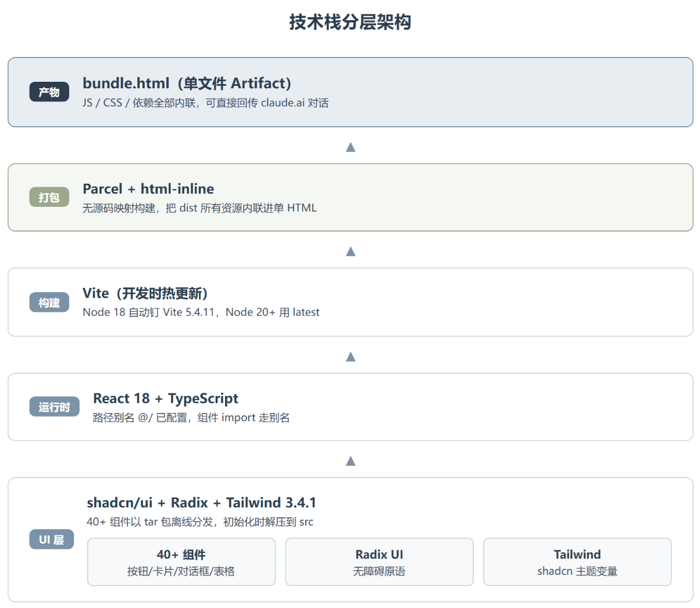
Task: Click the JS / CSS / 依赖全部内联 description
Action: click(205, 103)
